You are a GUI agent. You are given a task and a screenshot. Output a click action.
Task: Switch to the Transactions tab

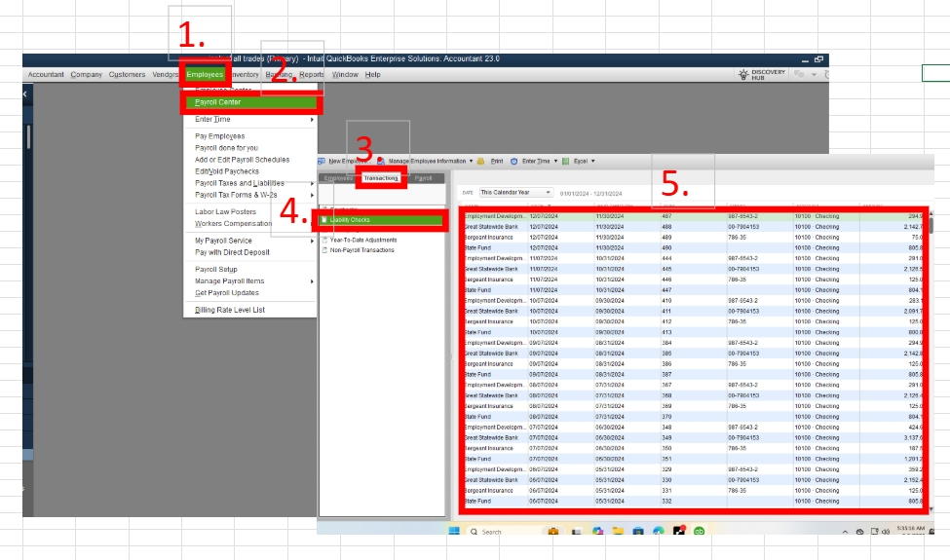(381, 178)
